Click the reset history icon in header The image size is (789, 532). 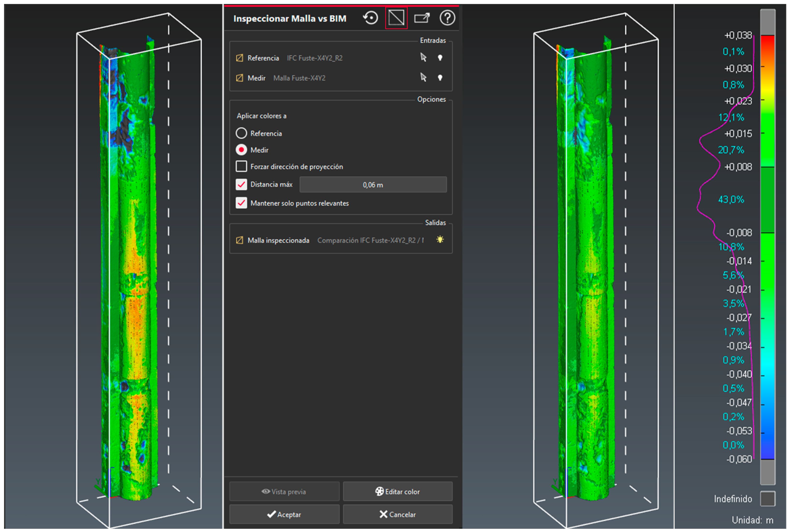point(370,18)
